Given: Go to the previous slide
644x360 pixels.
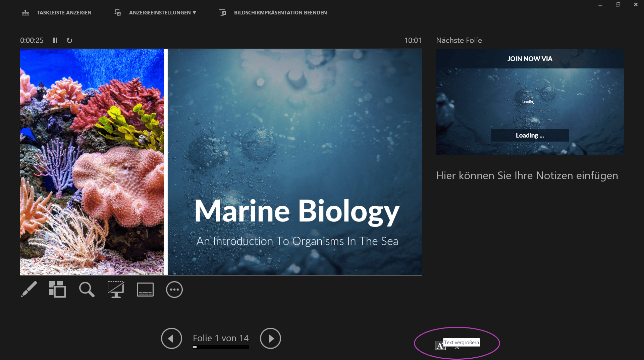Looking at the screenshot, I should point(171,338).
